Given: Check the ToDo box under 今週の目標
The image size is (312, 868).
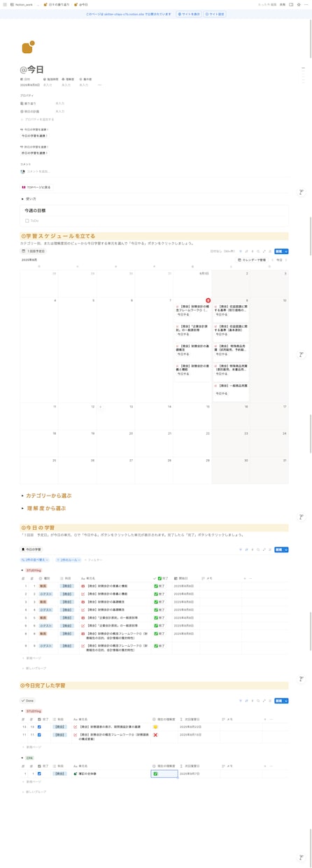Looking at the screenshot, I should (27, 220).
